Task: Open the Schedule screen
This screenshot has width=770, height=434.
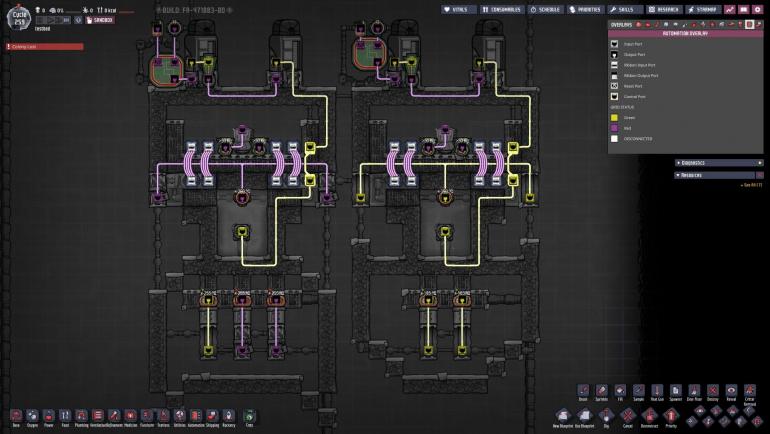Action: [546, 9]
